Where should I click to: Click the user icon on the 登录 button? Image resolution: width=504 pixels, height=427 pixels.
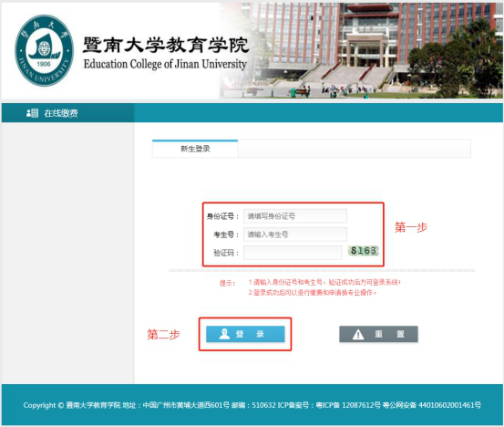click(224, 334)
